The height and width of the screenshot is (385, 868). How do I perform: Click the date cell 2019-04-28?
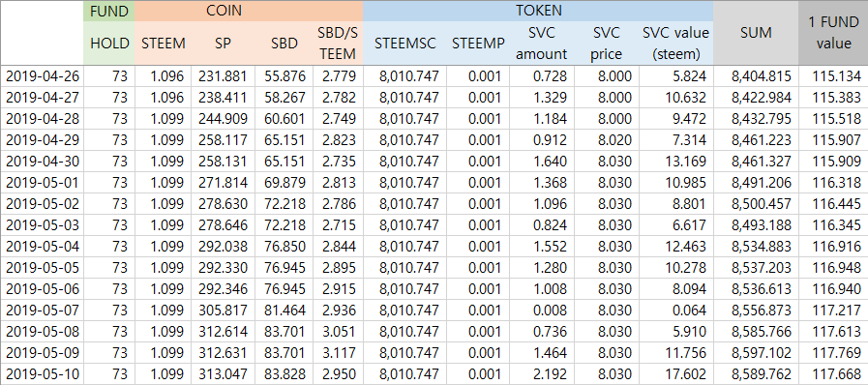click(x=42, y=118)
